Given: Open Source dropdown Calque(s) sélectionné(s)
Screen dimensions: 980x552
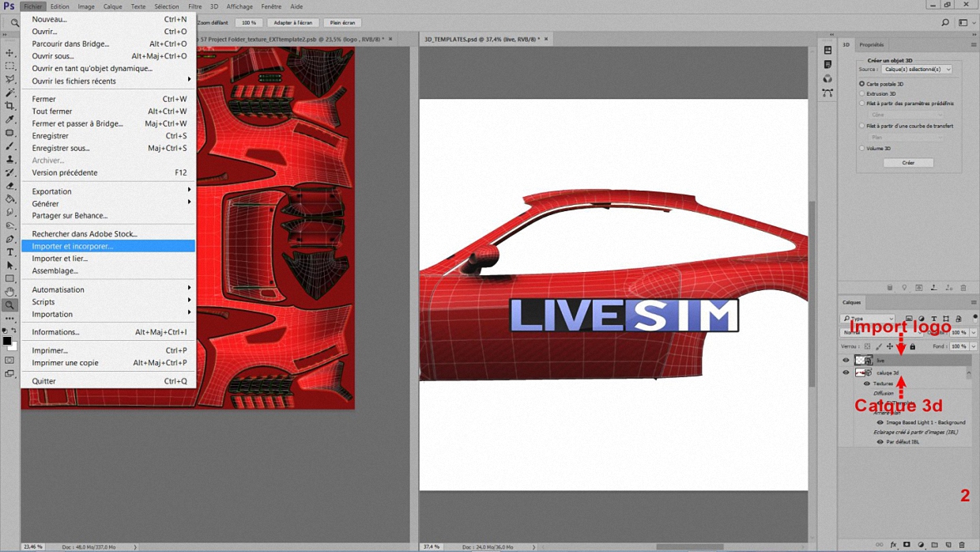Looking at the screenshot, I should pyautogui.click(x=917, y=70).
